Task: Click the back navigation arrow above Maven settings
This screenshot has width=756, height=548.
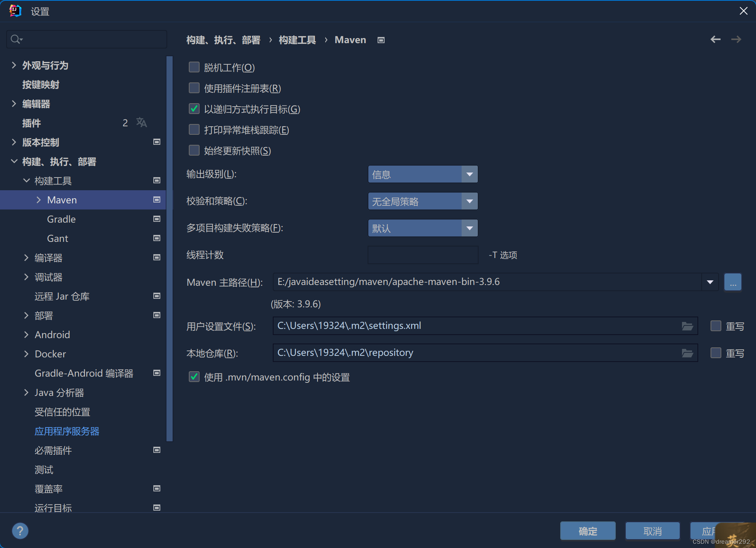Action: [716, 39]
